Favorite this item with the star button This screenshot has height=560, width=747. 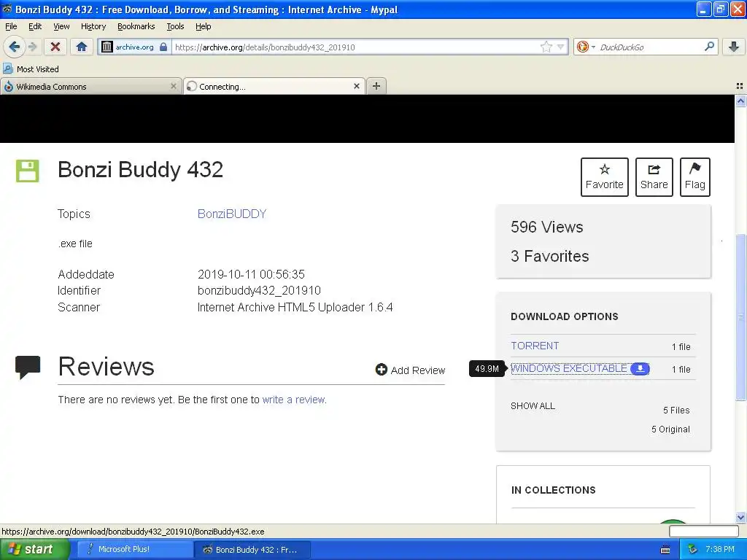click(x=604, y=176)
